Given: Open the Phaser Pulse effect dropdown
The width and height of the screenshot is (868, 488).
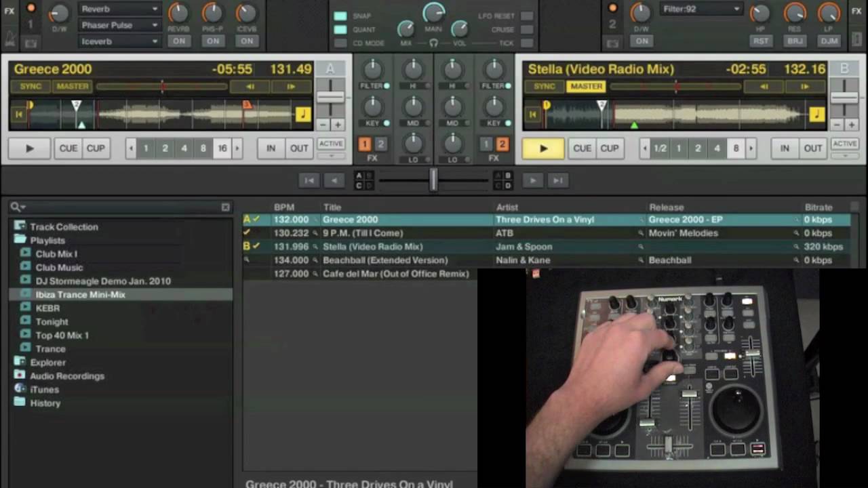Looking at the screenshot, I should 119,25.
